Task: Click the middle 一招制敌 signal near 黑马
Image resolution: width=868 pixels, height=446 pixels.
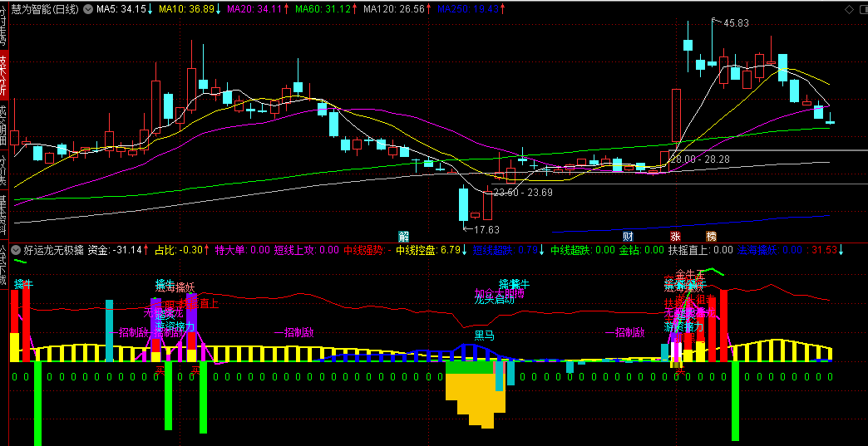Action: tap(294, 332)
